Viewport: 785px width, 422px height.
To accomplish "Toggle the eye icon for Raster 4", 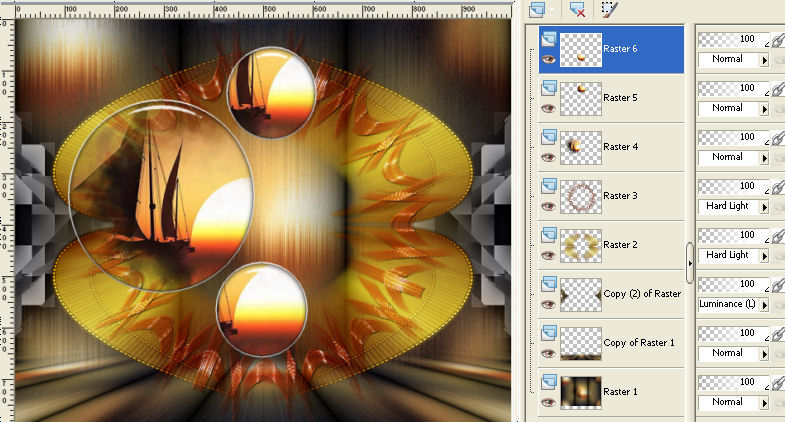I will click(549, 158).
